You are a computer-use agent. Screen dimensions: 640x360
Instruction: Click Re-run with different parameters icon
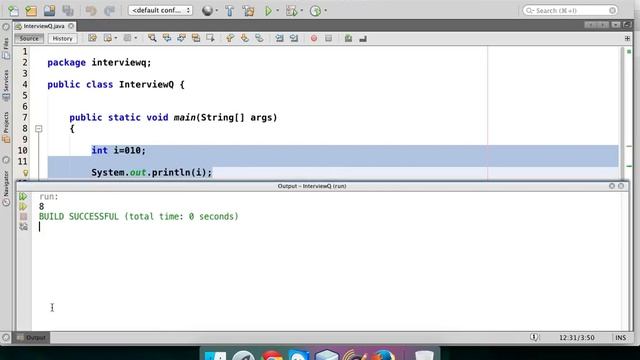pyautogui.click(x=23, y=207)
